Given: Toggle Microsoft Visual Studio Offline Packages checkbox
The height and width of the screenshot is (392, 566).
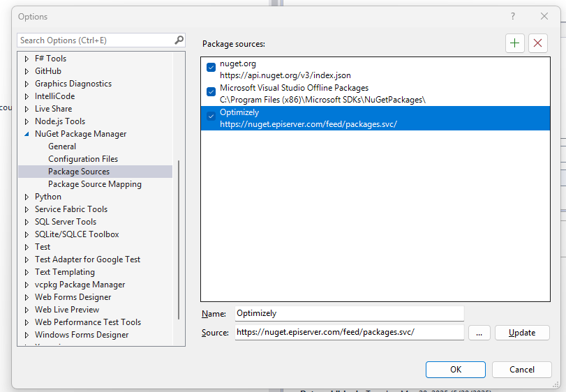Looking at the screenshot, I should pyautogui.click(x=211, y=92).
